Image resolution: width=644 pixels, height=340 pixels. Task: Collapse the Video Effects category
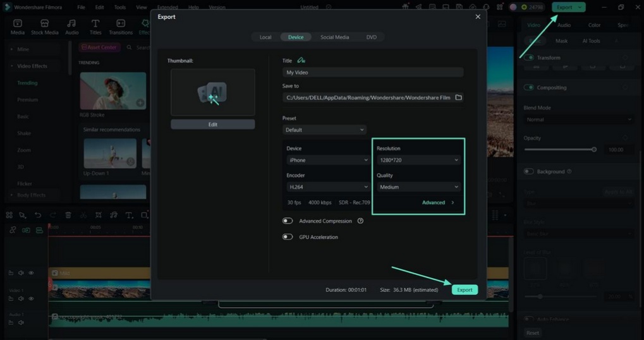tap(12, 66)
